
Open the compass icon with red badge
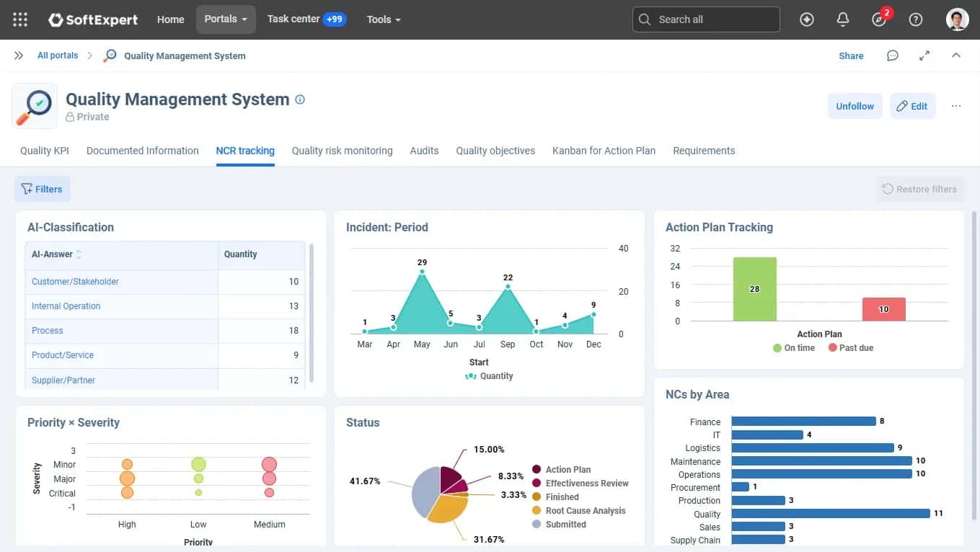(x=879, y=19)
